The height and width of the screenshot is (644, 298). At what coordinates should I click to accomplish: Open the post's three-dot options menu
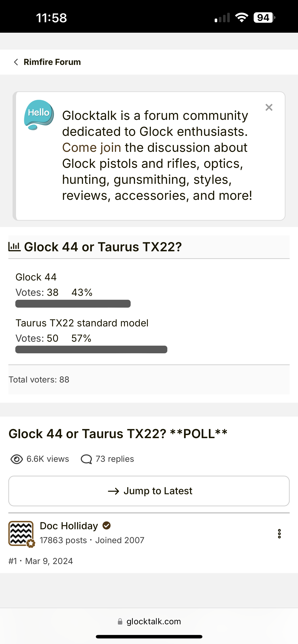pyautogui.click(x=279, y=534)
